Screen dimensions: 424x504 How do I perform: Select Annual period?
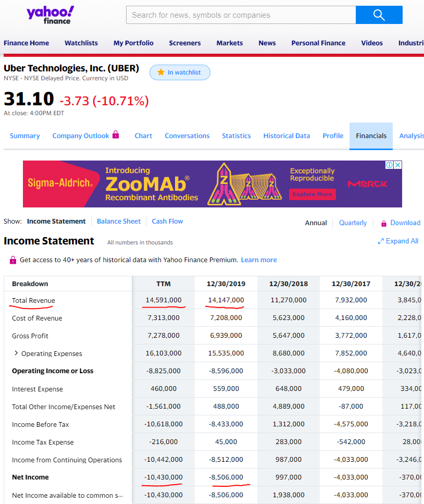point(316,223)
